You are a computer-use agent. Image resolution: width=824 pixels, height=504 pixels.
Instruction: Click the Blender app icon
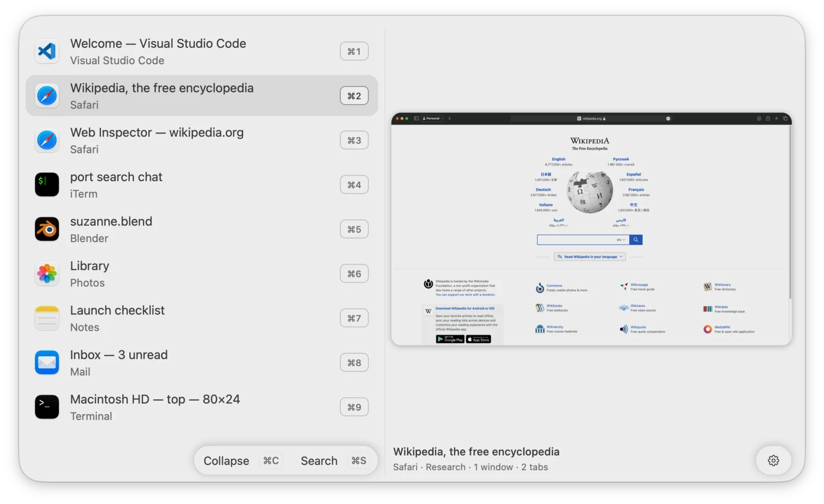[47, 229]
